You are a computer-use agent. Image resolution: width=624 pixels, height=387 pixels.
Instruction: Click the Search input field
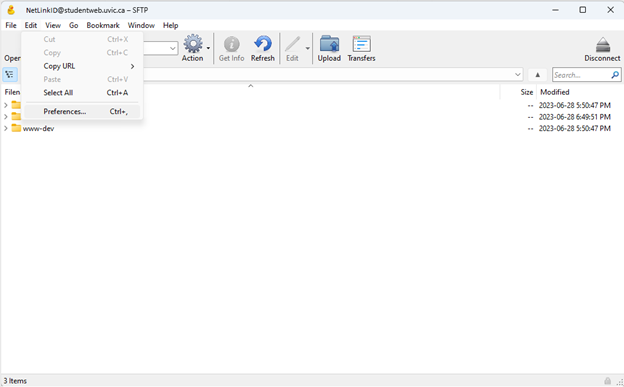coord(582,75)
